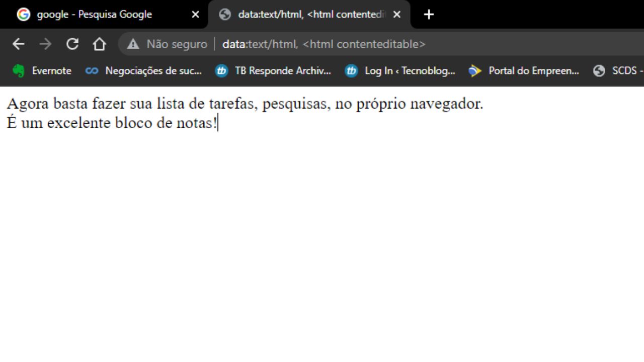The image size is (644, 362).
Task: Open the Evernote bookmark
Action: [42, 71]
